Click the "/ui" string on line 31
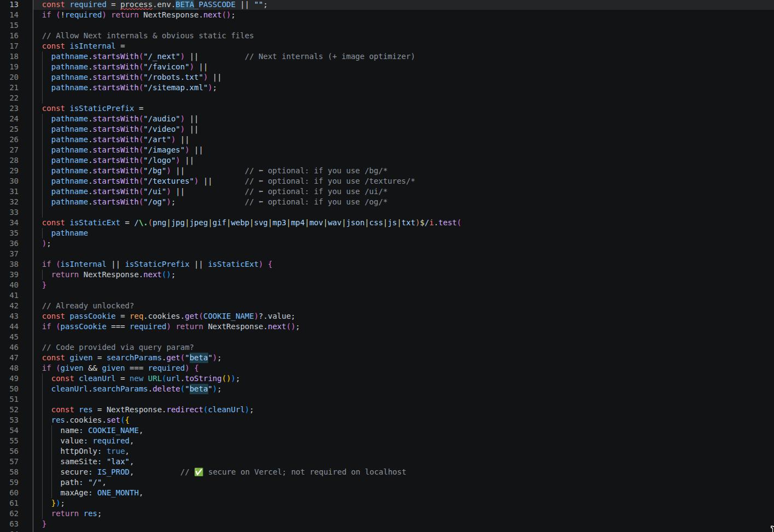This screenshot has height=532, width=774. click(x=155, y=191)
